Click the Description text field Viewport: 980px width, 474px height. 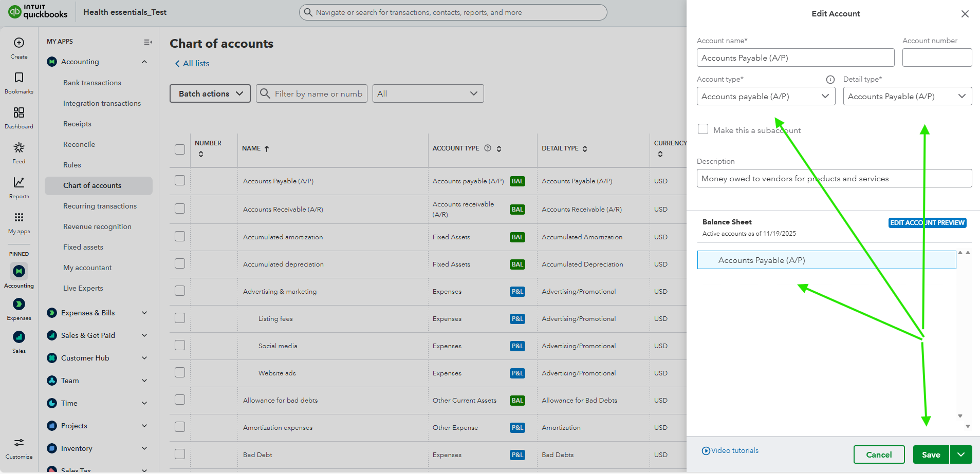[834, 179]
